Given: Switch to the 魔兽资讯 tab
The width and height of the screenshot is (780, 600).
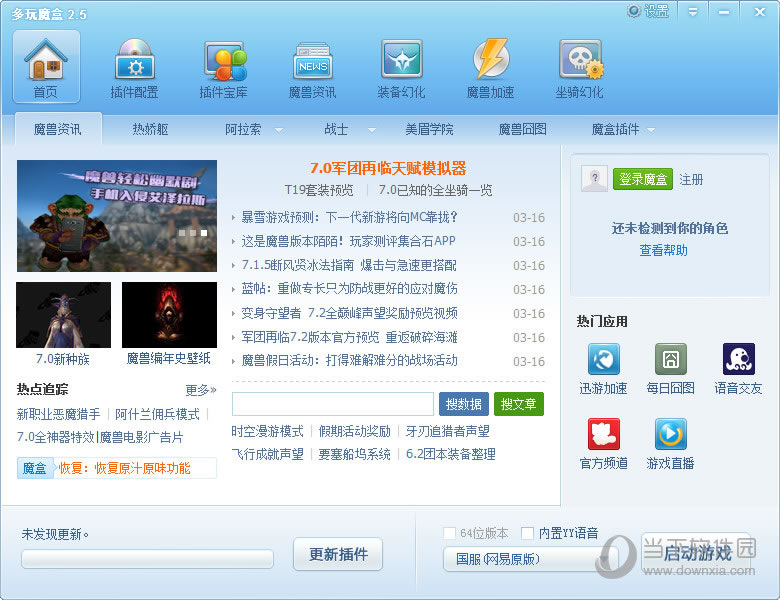Looking at the screenshot, I should pos(58,129).
